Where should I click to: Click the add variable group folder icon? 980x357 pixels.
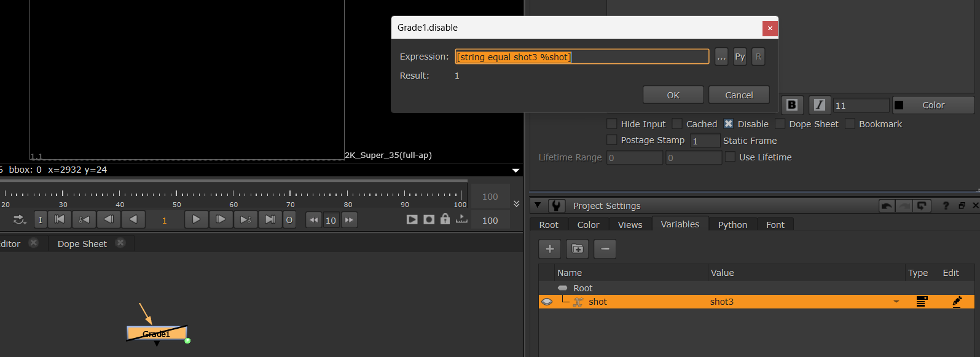577,249
